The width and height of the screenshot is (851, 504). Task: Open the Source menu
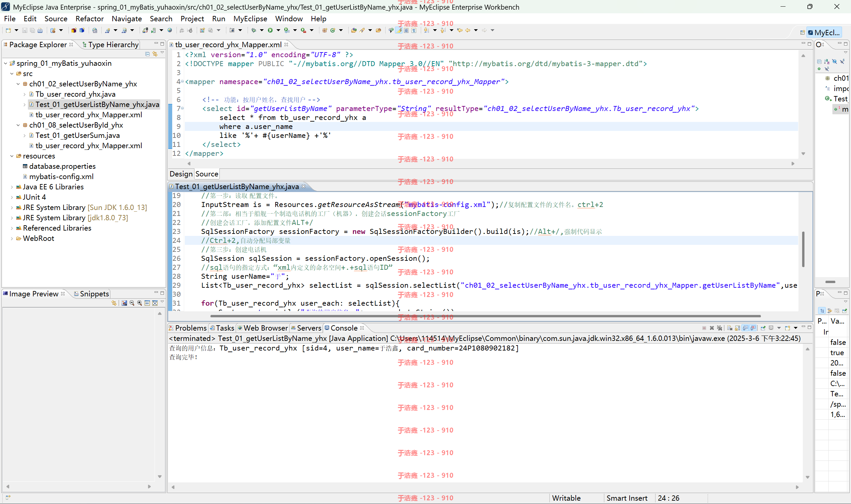click(x=56, y=19)
